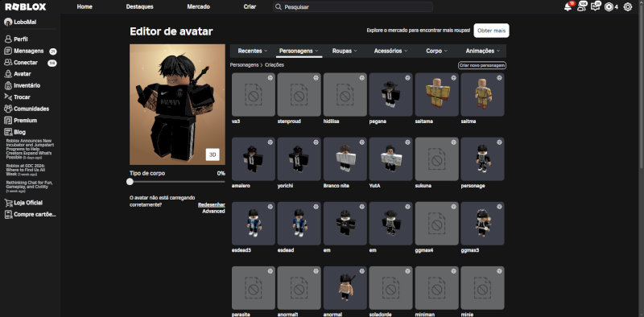Screen dimensions: 644x317
Task: Open gear options on va3 card
Action: pyautogui.click(x=270, y=77)
